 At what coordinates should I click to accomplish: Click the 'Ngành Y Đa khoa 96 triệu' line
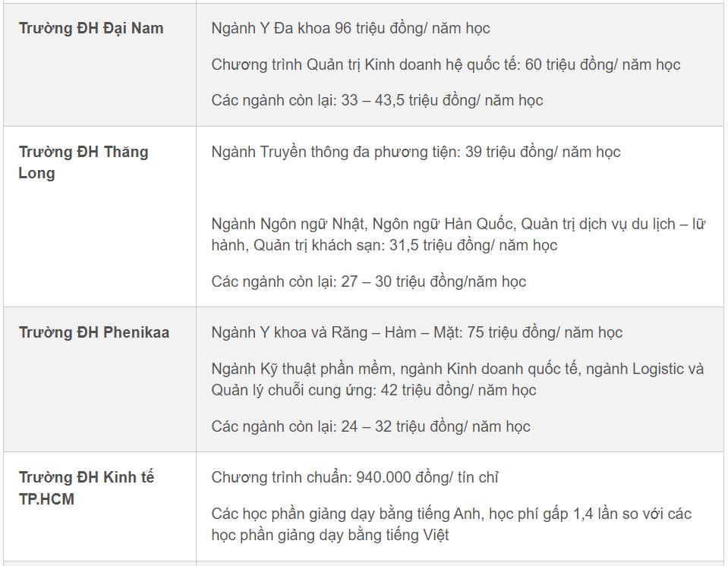(351, 29)
